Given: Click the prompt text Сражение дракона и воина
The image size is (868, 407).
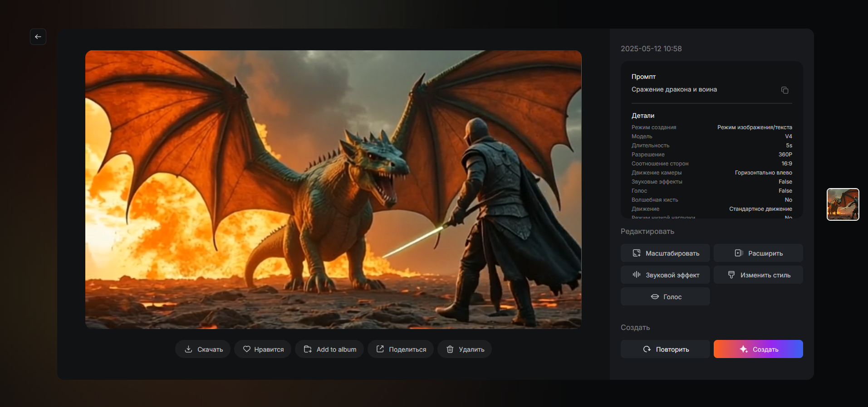Looking at the screenshot, I should [674, 89].
